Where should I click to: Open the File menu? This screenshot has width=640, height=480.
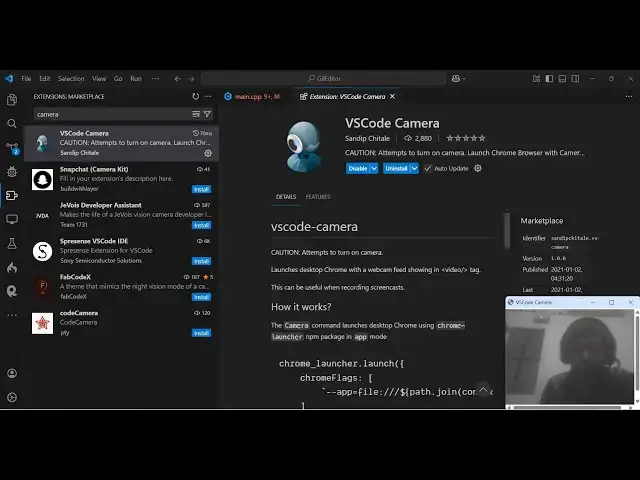click(x=26, y=78)
